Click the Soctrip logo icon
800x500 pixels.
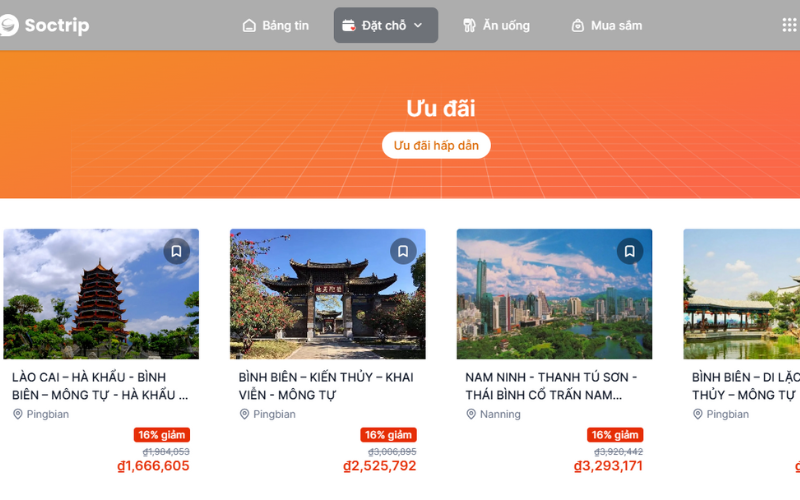[x=9, y=25]
